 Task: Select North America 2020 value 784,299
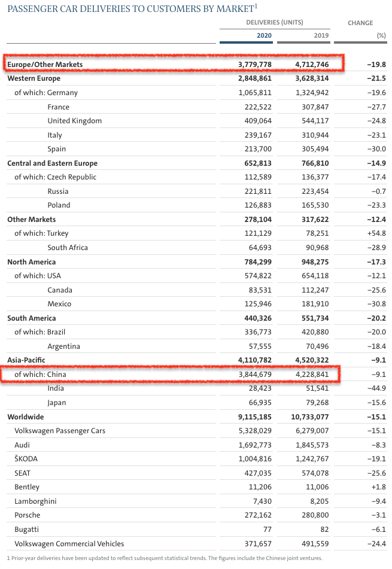click(x=258, y=262)
